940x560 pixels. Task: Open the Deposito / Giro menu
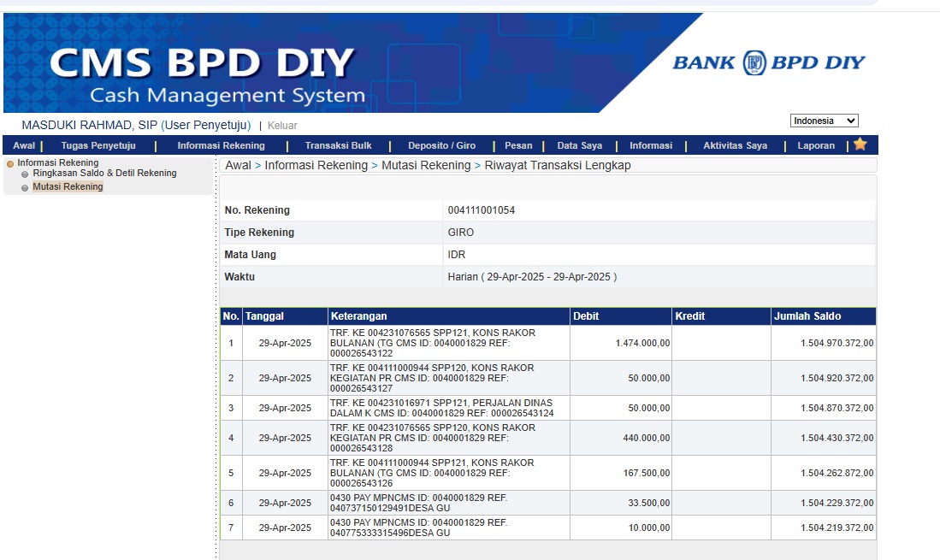click(442, 145)
